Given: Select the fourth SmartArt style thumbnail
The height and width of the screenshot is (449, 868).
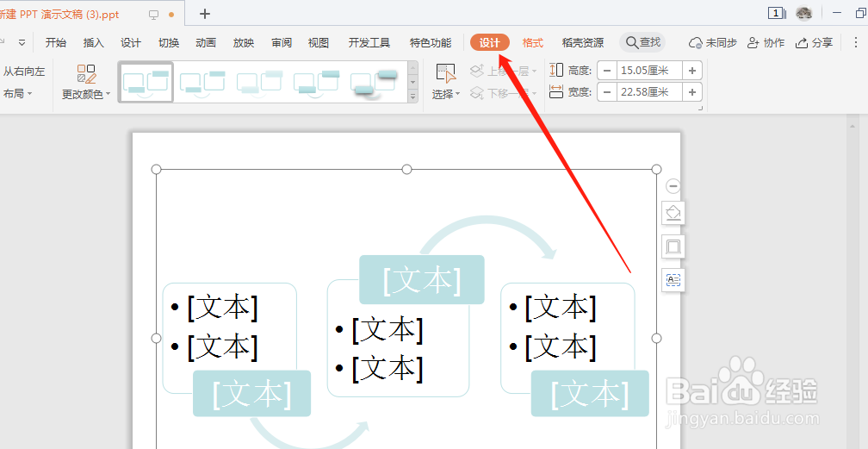Looking at the screenshot, I should tap(316, 82).
